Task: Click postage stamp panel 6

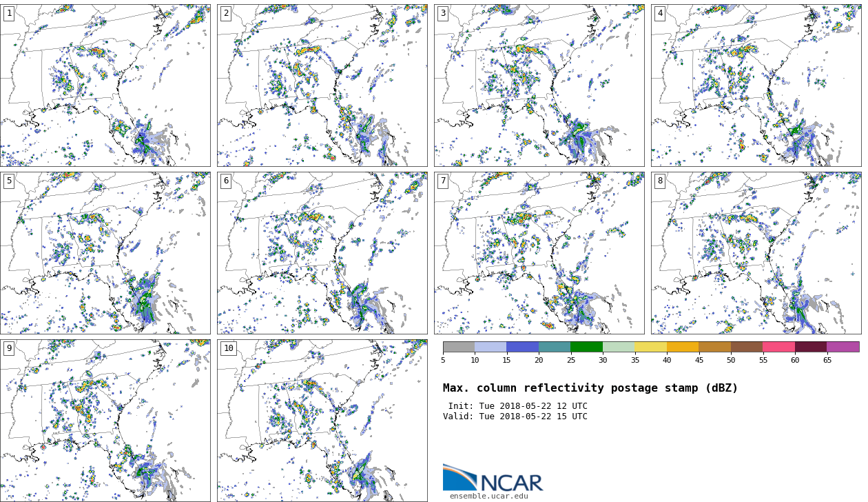Action: 322,253
